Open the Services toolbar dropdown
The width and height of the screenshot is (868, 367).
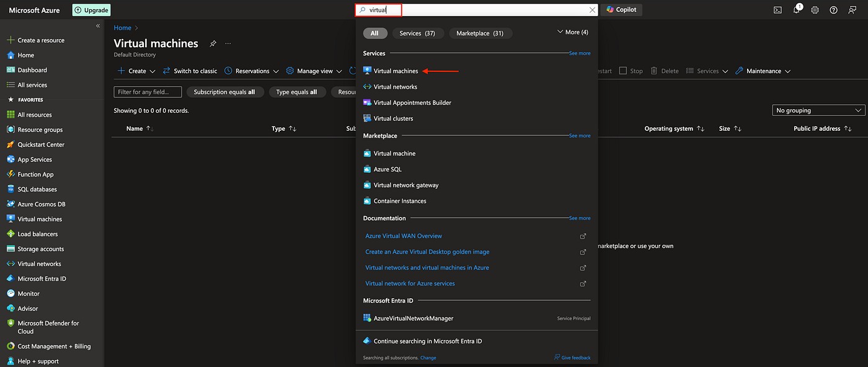707,71
